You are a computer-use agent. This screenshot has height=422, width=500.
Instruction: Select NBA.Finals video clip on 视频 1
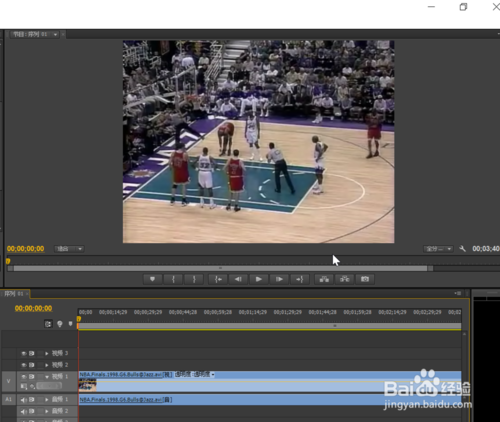click(x=270, y=381)
